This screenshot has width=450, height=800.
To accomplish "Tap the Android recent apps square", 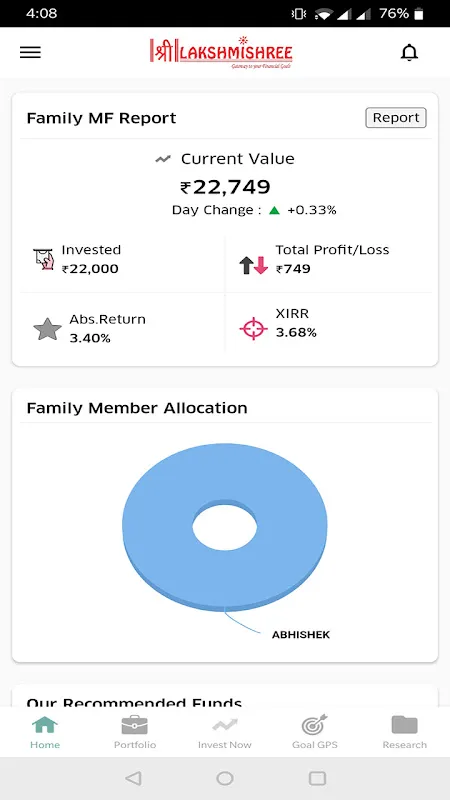I will point(317,778).
